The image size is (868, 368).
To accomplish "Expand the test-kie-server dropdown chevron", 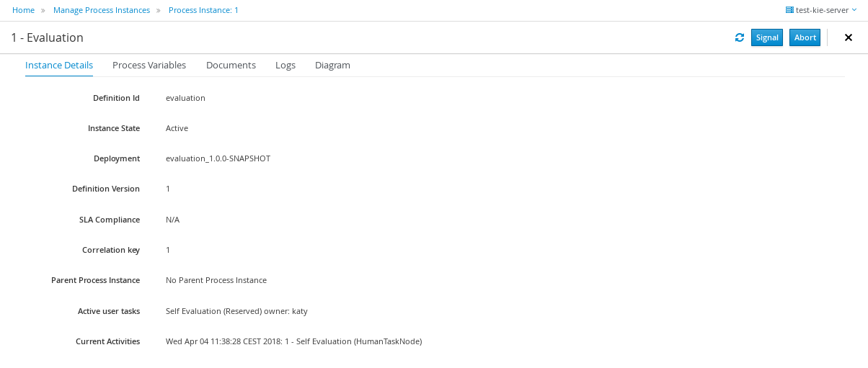I will pos(854,10).
